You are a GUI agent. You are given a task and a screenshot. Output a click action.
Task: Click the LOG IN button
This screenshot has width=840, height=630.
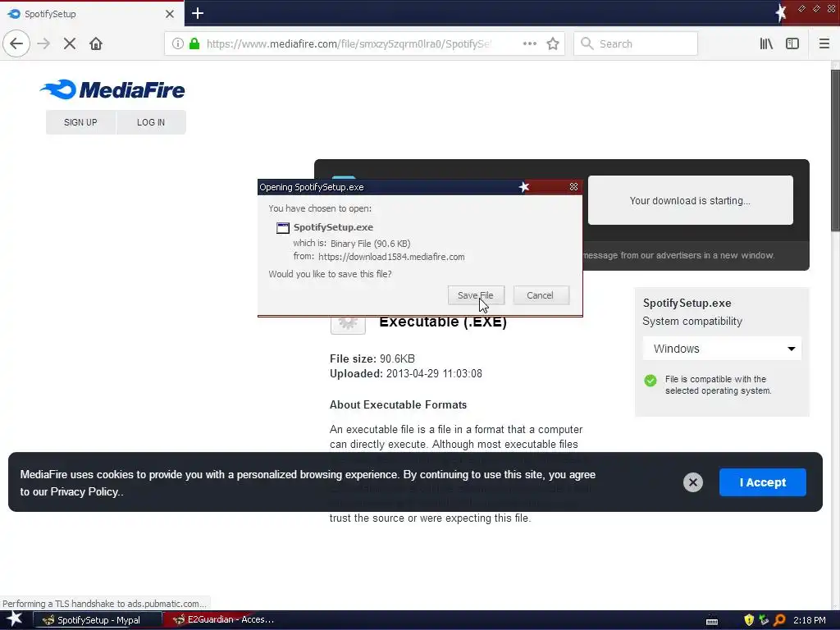click(x=151, y=122)
